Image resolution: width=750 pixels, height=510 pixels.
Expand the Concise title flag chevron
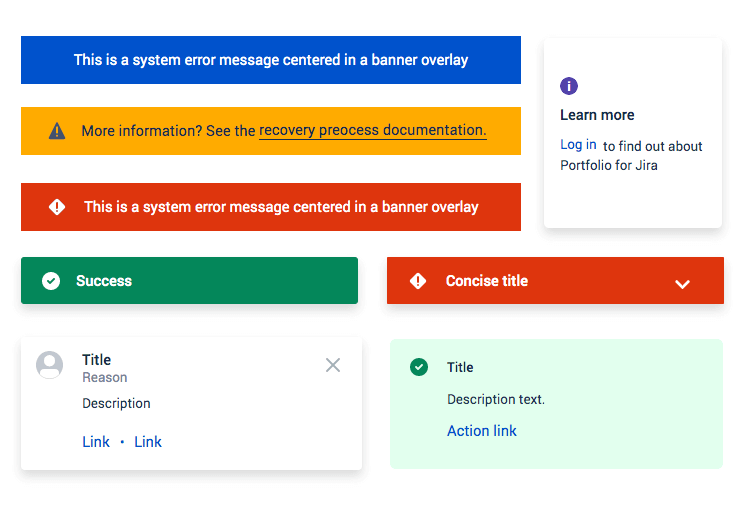(682, 284)
